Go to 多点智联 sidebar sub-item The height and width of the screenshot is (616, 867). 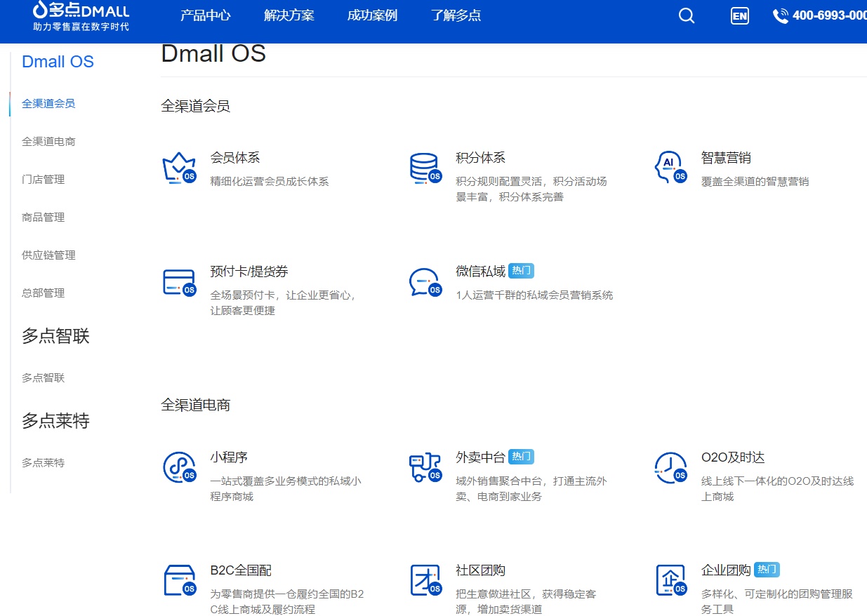coord(43,377)
